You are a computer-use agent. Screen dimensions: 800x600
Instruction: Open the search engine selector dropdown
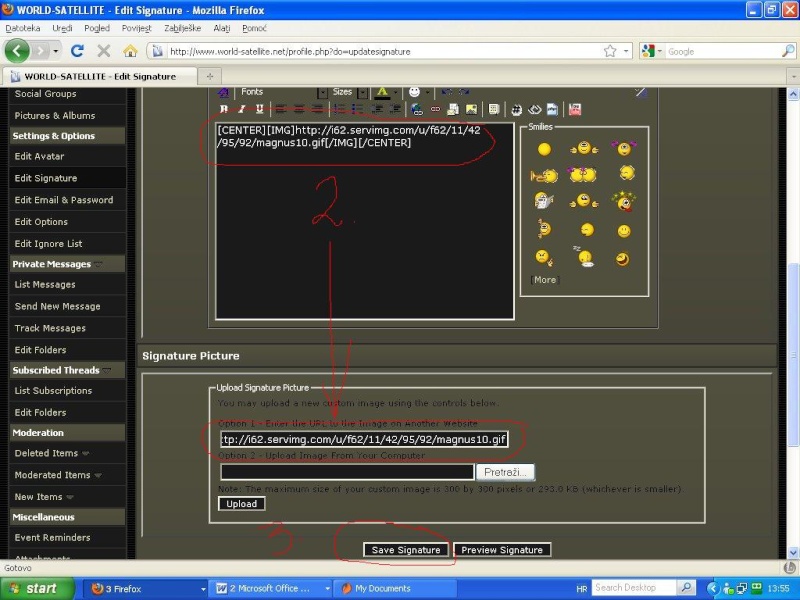[660, 51]
